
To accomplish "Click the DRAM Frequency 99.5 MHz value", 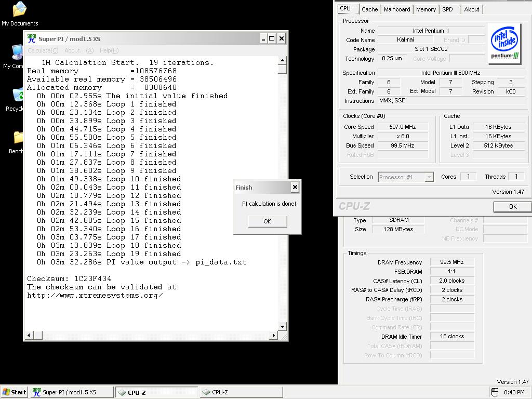I will [x=452, y=262].
